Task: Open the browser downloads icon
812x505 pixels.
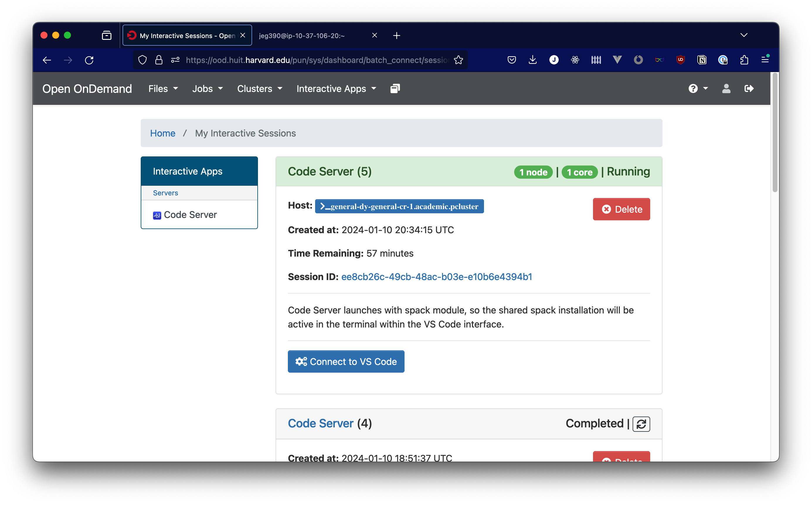Action: [533, 60]
